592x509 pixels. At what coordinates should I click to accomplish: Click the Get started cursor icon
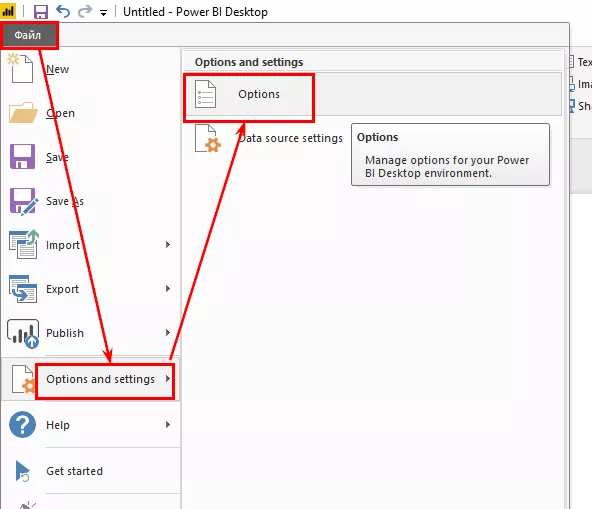tap(22, 471)
